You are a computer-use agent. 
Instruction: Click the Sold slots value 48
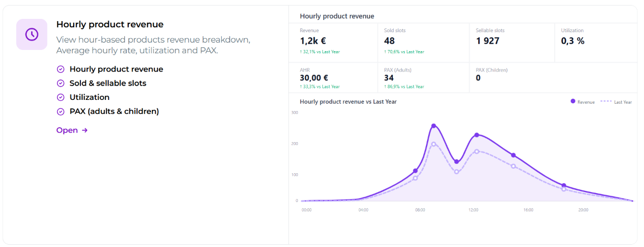[389, 41]
